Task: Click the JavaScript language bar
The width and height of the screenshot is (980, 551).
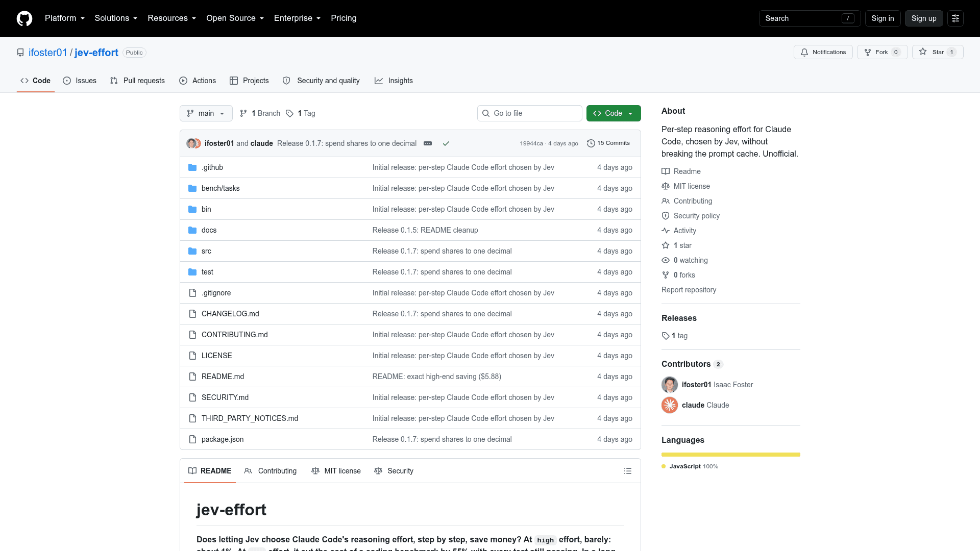Action: tap(731, 455)
